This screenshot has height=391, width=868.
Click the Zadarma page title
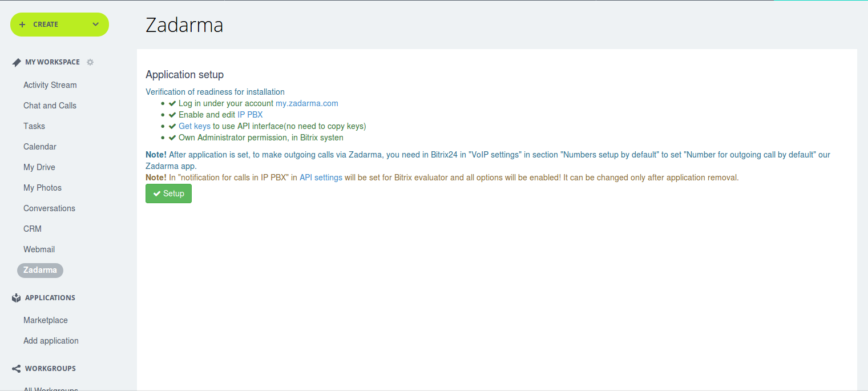(x=184, y=25)
